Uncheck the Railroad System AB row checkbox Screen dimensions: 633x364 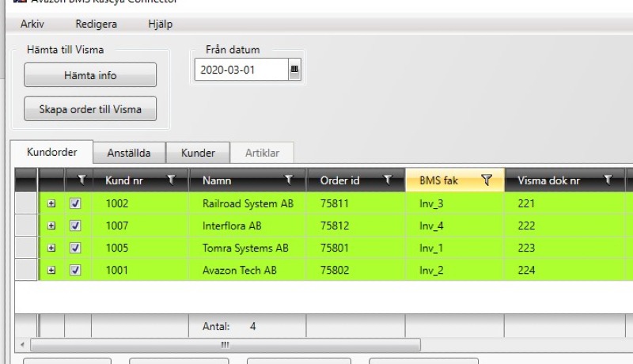[75, 203]
